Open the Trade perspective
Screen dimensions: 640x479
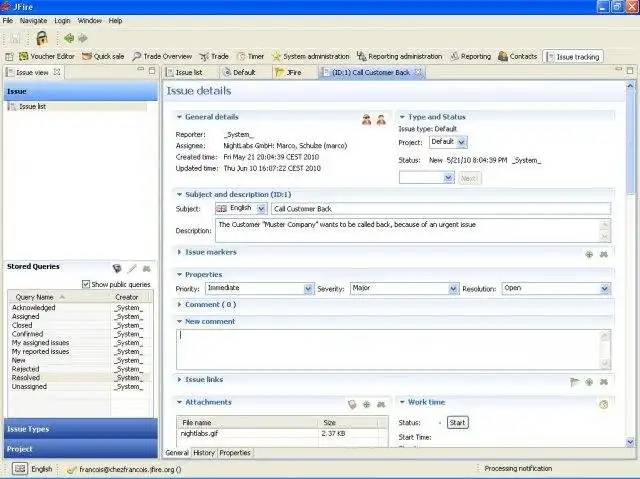(214, 56)
